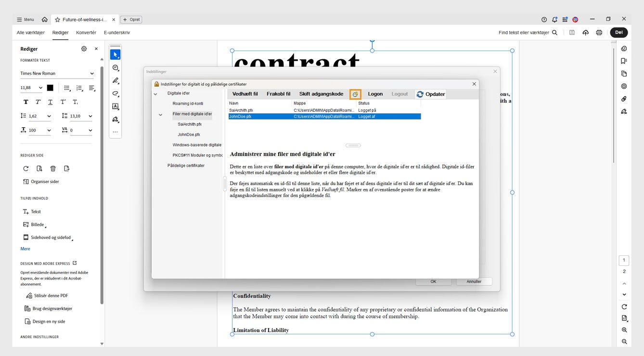
Task: Open the Menu hamburger menu
Action: click(x=26, y=20)
